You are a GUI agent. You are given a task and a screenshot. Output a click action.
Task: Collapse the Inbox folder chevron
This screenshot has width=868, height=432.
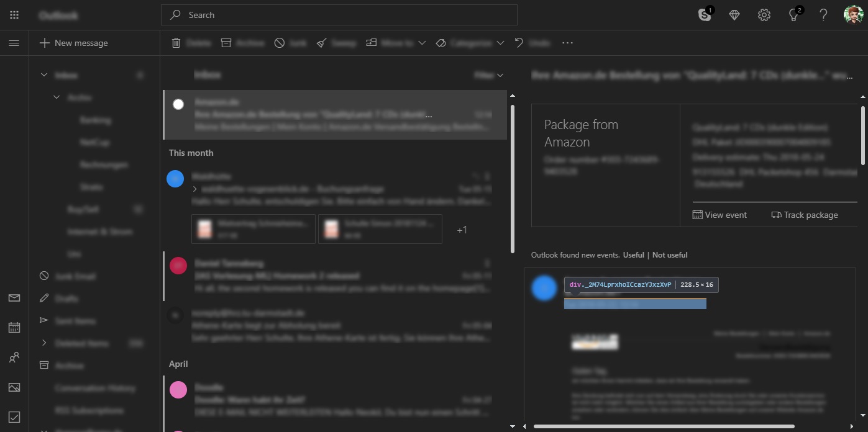click(x=43, y=74)
